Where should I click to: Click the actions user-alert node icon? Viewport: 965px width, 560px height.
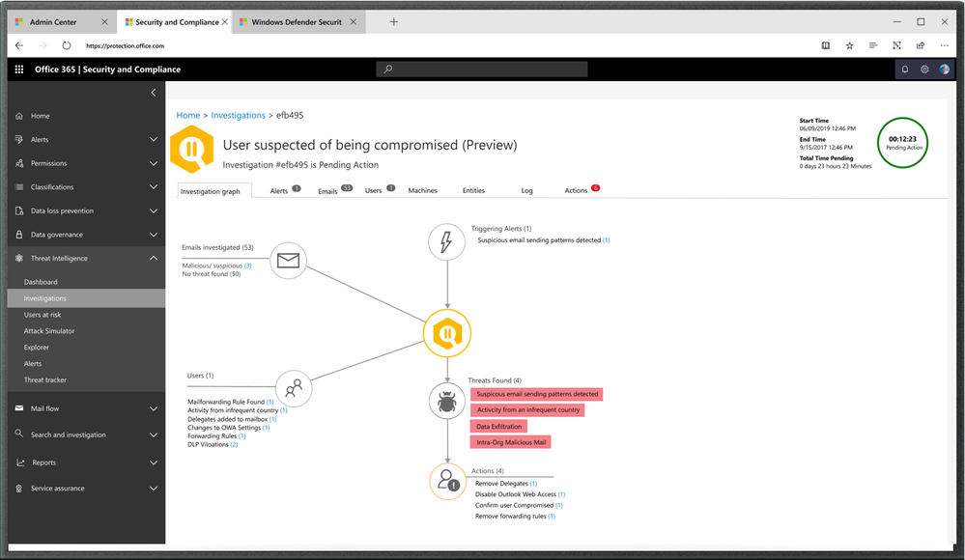[x=447, y=481]
